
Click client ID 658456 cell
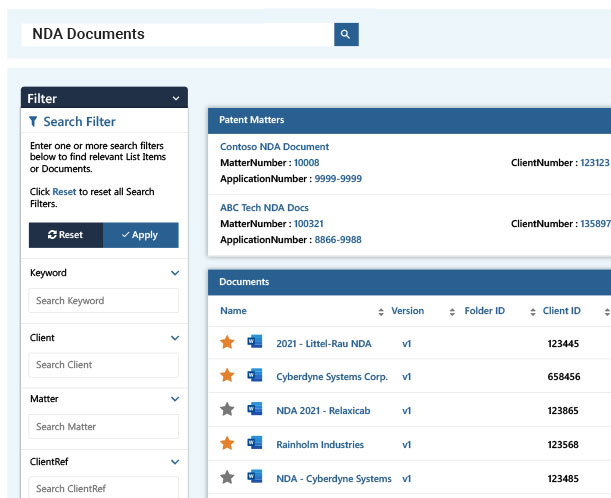(564, 377)
